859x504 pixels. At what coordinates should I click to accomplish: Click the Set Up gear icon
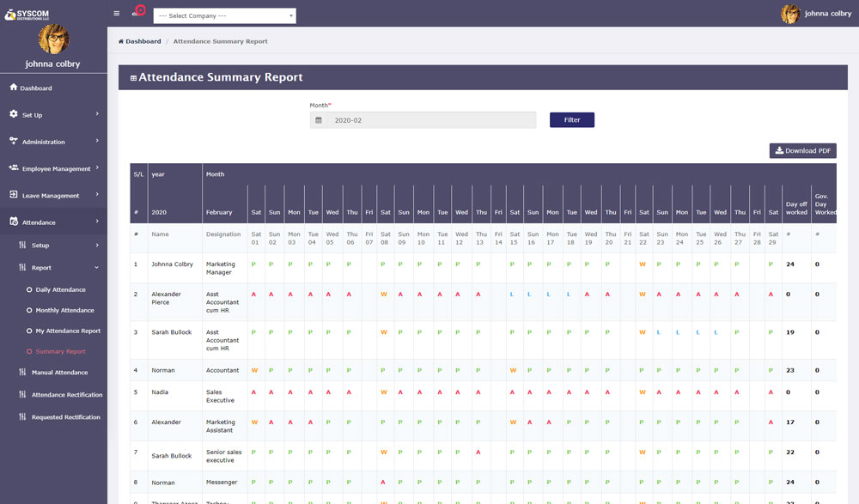click(13, 114)
